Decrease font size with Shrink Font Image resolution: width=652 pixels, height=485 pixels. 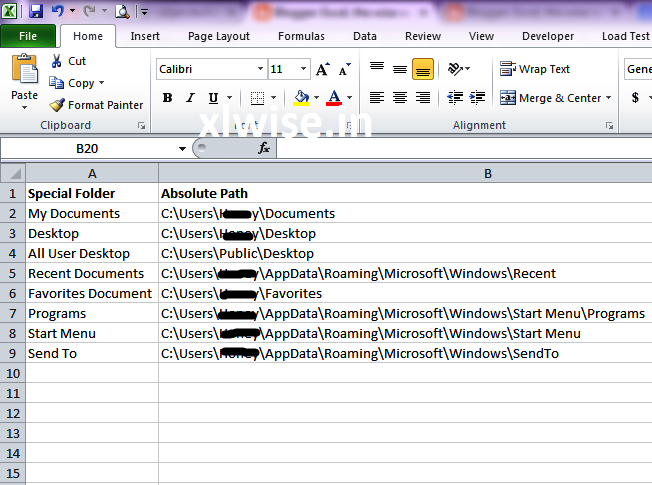(x=345, y=69)
